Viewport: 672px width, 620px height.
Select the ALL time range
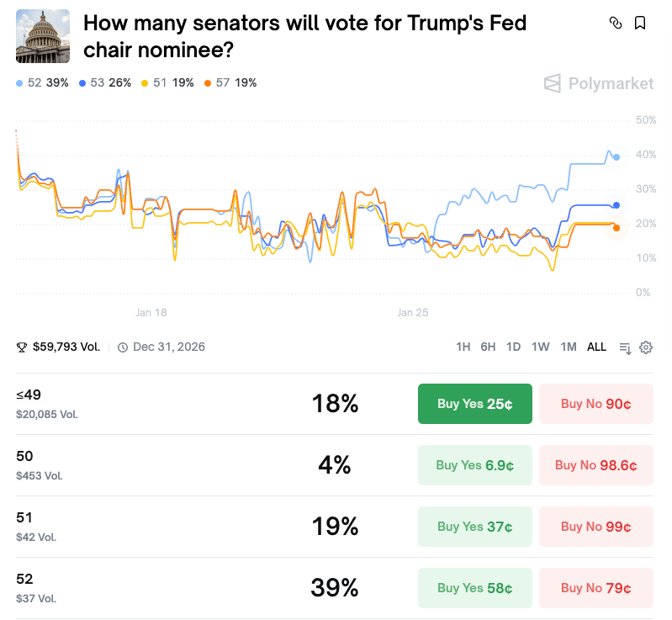tap(596, 347)
